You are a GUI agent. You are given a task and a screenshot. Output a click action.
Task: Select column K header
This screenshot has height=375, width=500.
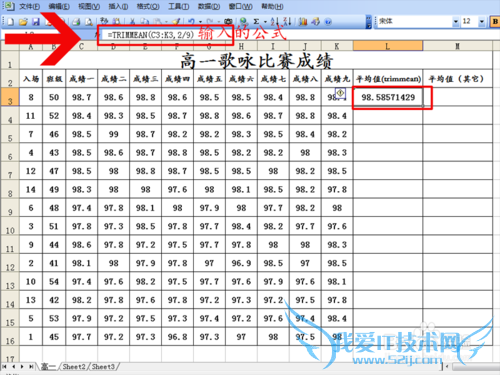click(x=337, y=46)
